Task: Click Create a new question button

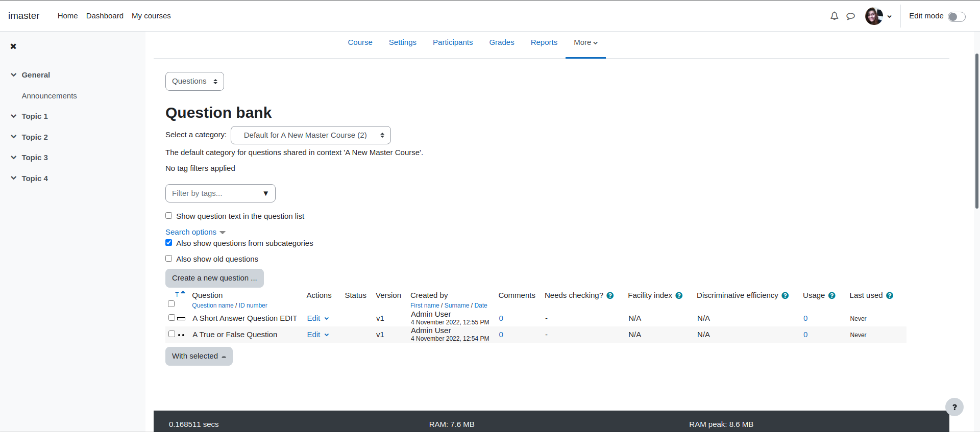Action: 214,278
